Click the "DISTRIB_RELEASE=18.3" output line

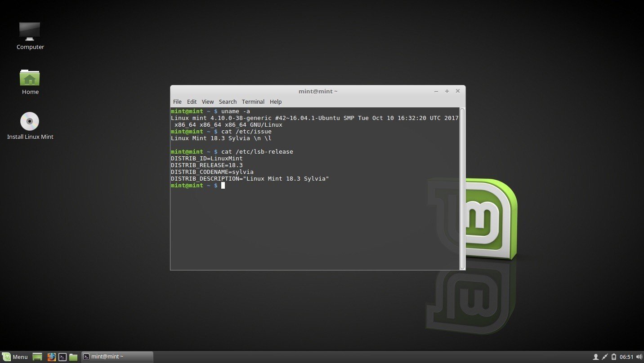207,165
